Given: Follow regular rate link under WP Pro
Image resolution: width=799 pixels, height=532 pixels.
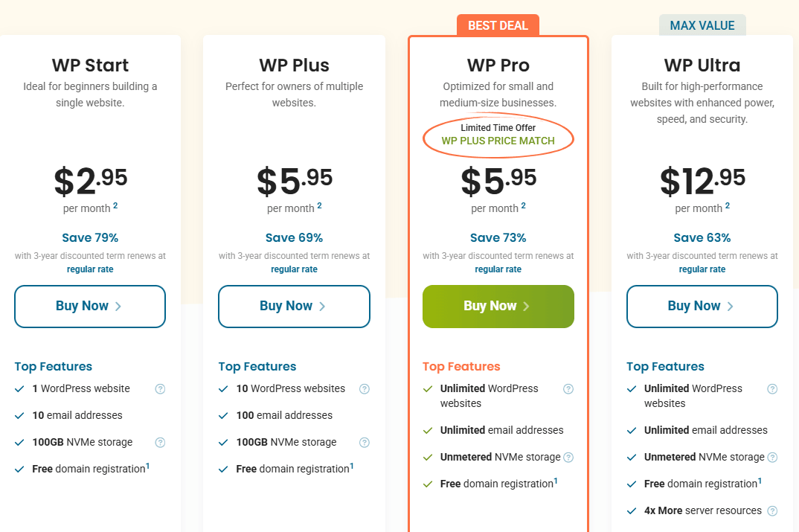Looking at the screenshot, I should (498, 269).
